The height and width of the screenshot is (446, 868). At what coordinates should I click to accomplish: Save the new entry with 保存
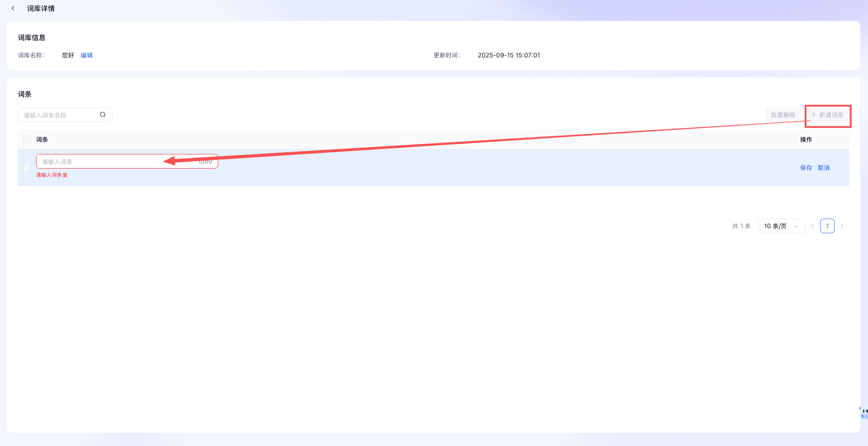click(806, 168)
